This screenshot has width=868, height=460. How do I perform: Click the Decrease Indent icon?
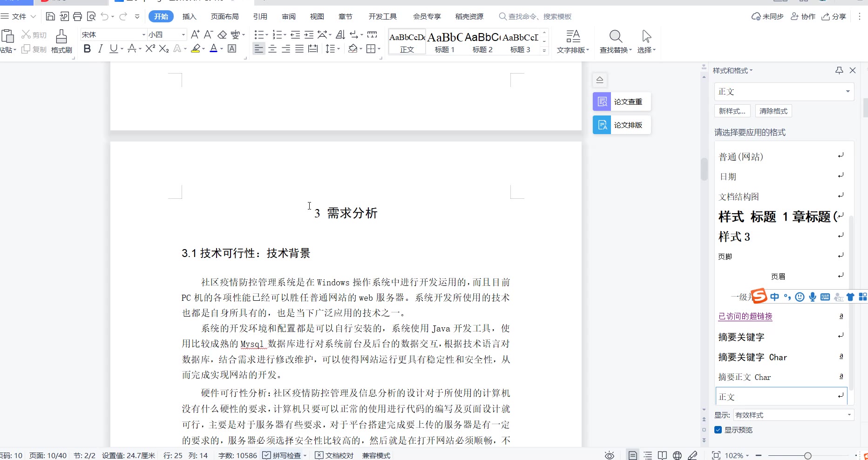[295, 34]
